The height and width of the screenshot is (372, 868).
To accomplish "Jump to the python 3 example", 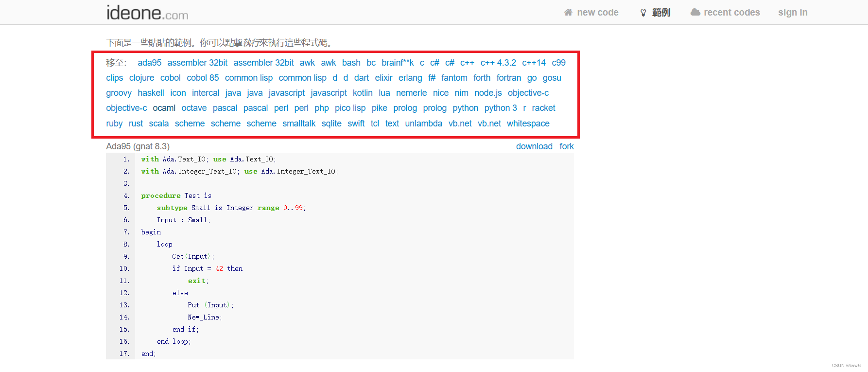I will 501,108.
